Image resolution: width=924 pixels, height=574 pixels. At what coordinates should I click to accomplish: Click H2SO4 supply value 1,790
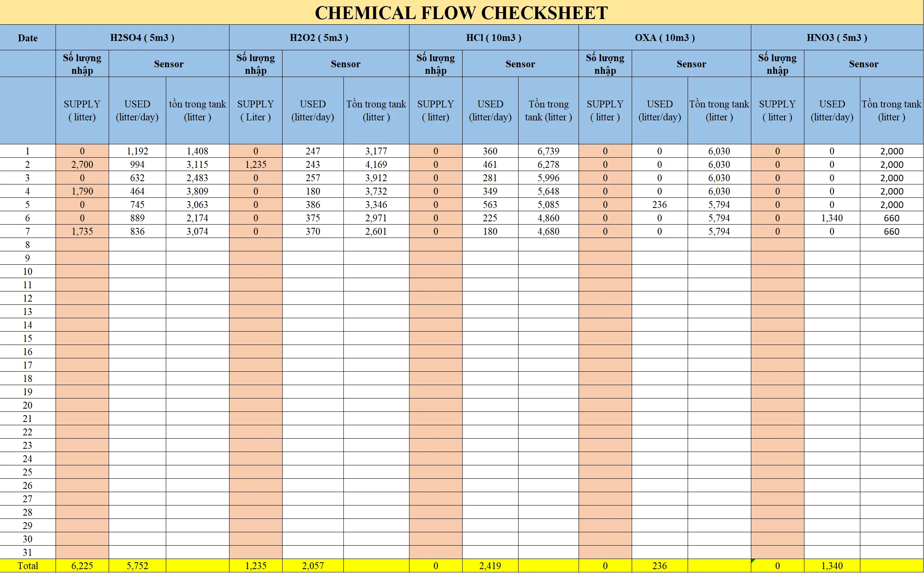82,191
